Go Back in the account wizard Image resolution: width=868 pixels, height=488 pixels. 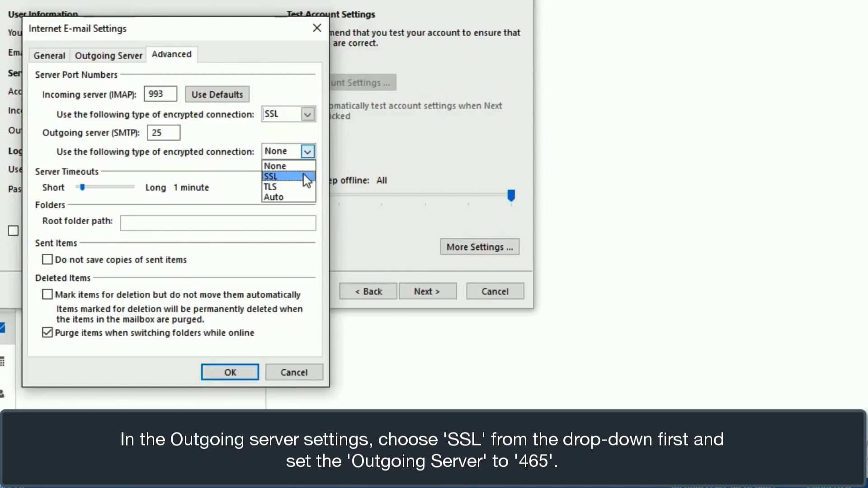coord(368,291)
